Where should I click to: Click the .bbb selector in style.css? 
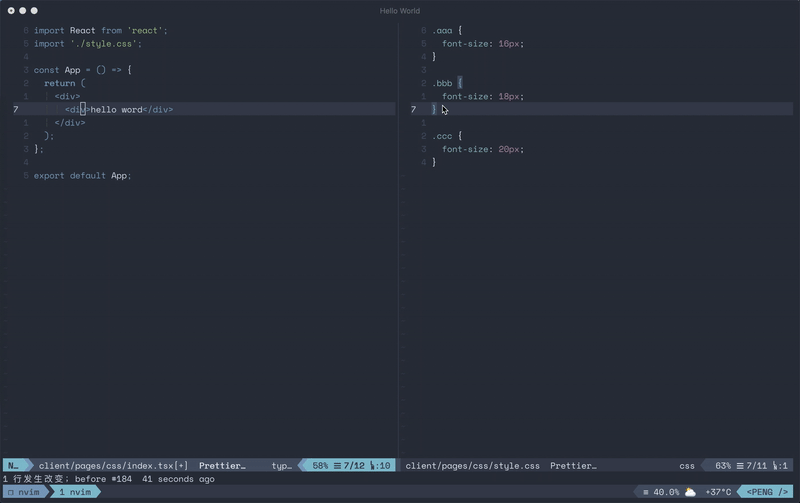pos(442,83)
